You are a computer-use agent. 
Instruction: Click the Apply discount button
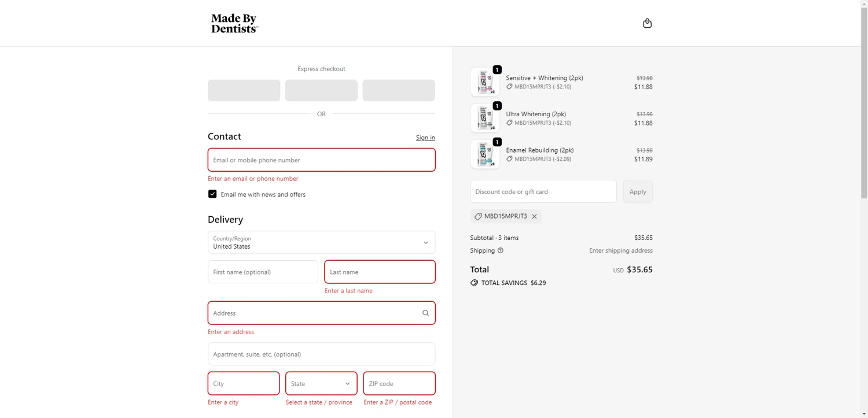pos(637,191)
